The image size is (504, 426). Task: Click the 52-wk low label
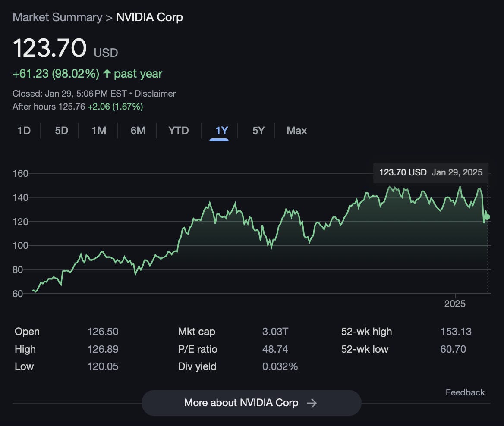tap(365, 349)
